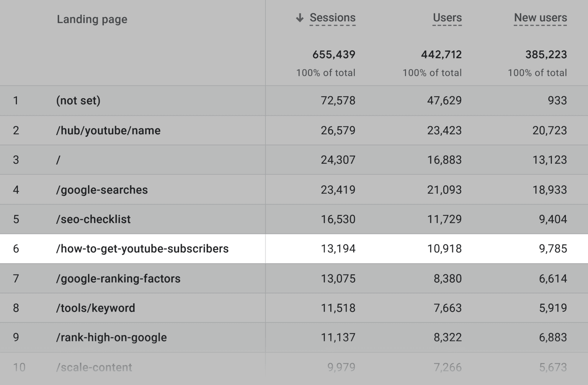Select the /rank-high-on-google landing page
This screenshot has height=385, width=588.
pos(111,337)
